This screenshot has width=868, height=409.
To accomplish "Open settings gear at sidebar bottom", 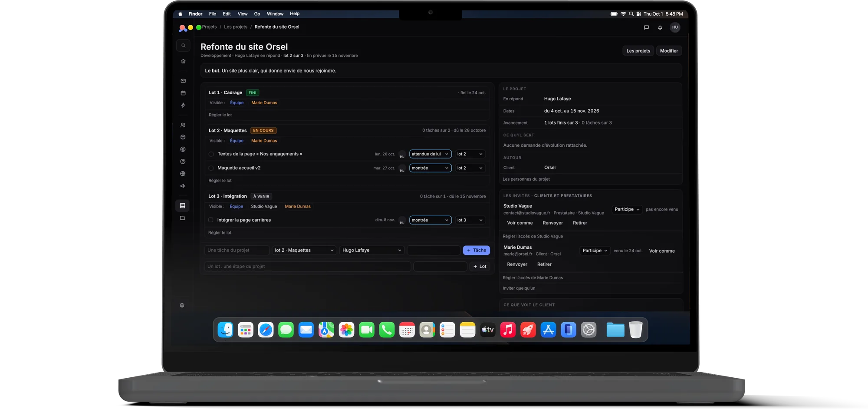I will click(182, 305).
